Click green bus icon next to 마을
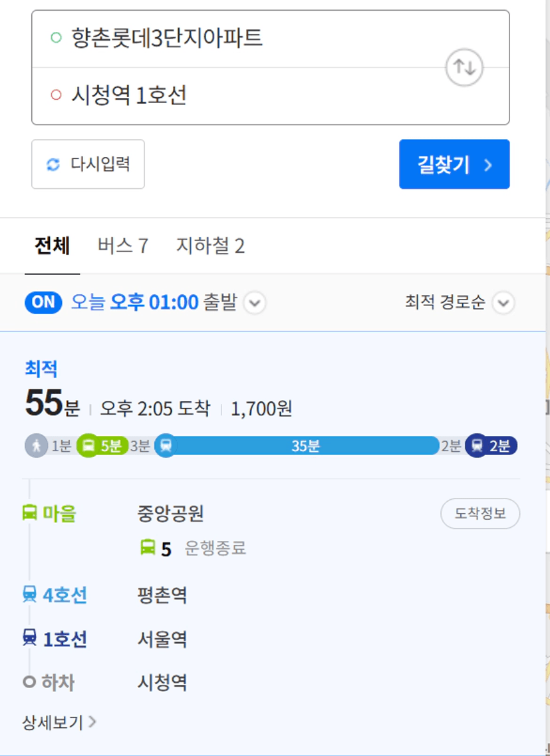Screen dimensions: 550x756 [x=30, y=512]
